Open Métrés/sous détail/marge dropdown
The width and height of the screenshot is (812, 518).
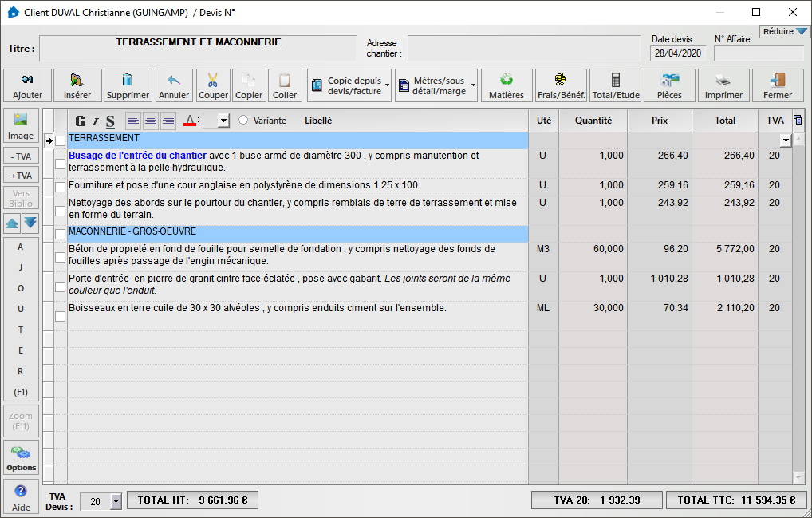pyautogui.click(x=436, y=85)
